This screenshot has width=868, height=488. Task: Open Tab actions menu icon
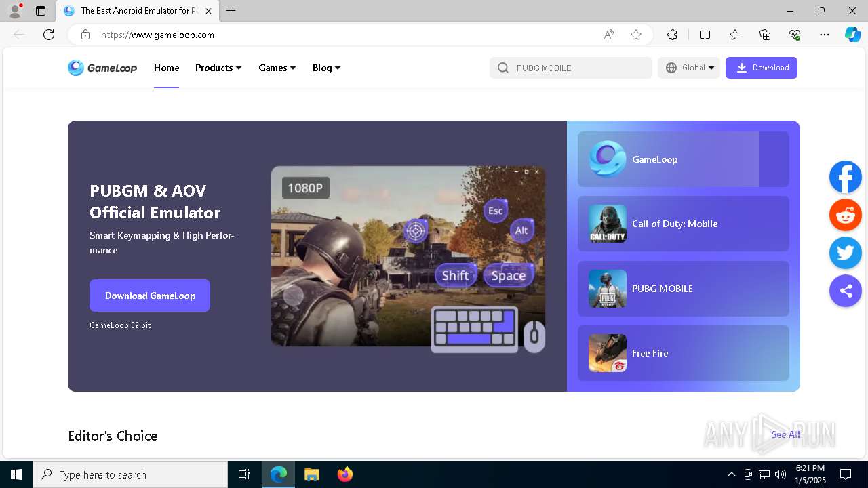click(41, 11)
